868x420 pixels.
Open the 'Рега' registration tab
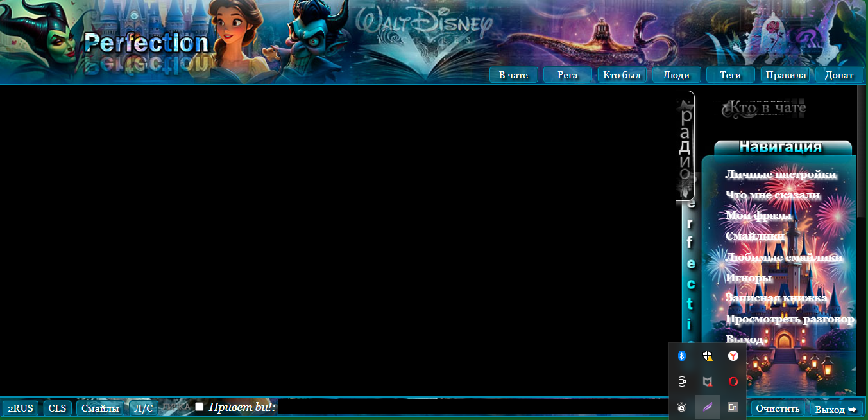(567, 75)
